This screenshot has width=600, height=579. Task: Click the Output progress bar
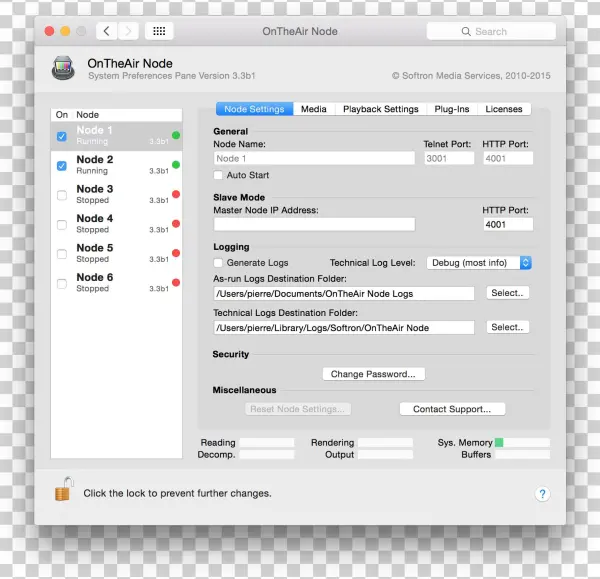[385, 455]
